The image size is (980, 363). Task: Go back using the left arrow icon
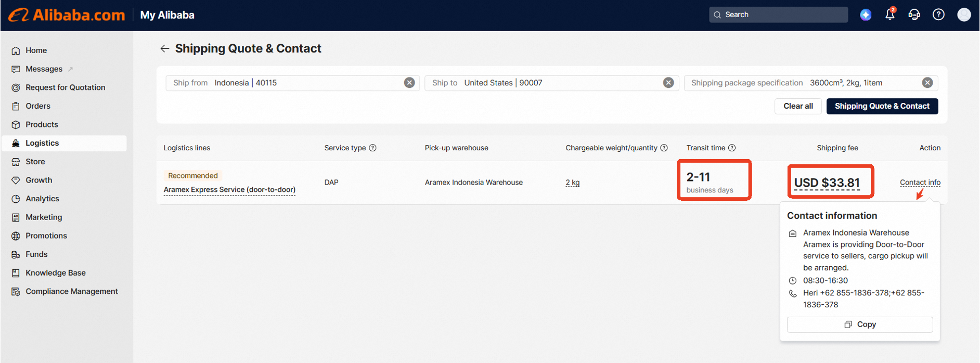coord(164,48)
